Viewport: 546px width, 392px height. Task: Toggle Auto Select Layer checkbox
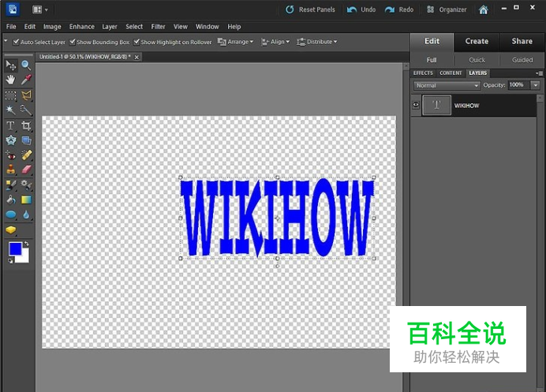point(16,42)
